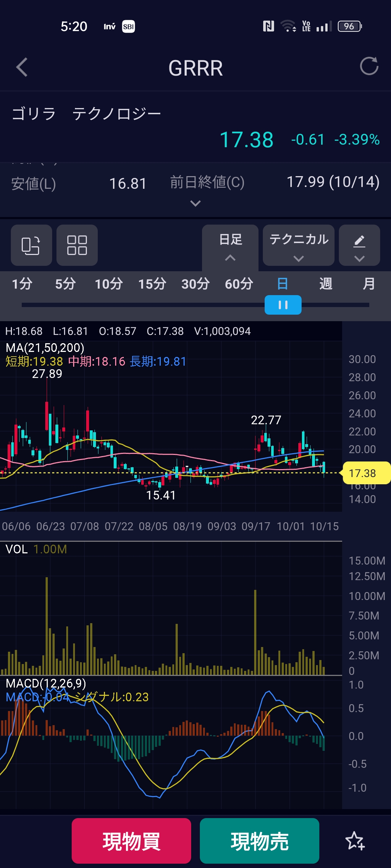
Task: Tap the battery status indicator
Action: pyautogui.click(x=349, y=26)
